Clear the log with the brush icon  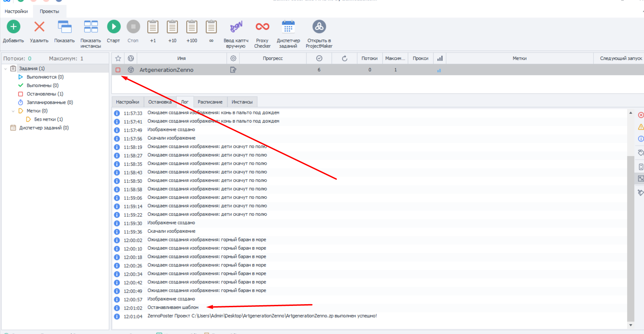(641, 193)
